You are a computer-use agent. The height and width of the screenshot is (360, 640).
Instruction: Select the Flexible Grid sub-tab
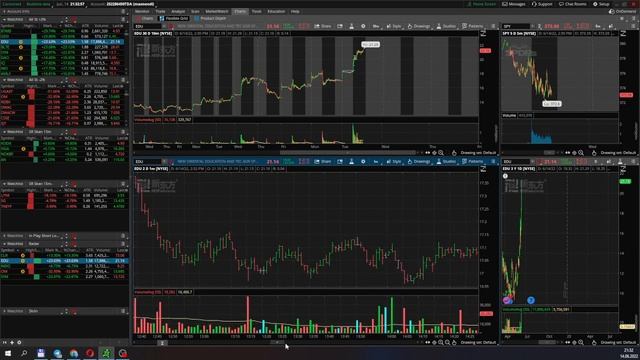[x=174, y=18]
